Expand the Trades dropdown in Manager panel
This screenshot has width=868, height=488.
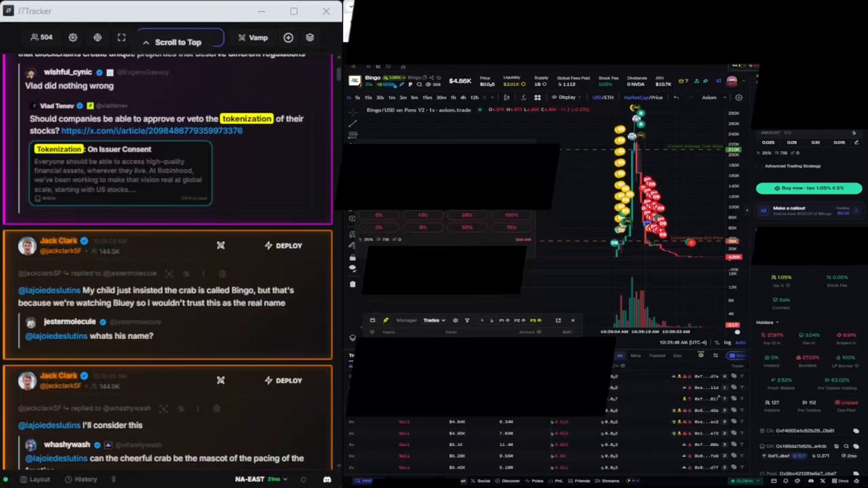point(434,320)
